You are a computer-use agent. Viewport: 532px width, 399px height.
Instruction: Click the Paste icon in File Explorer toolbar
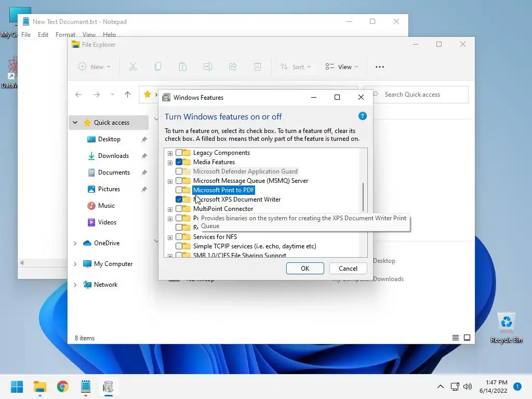pos(183,67)
